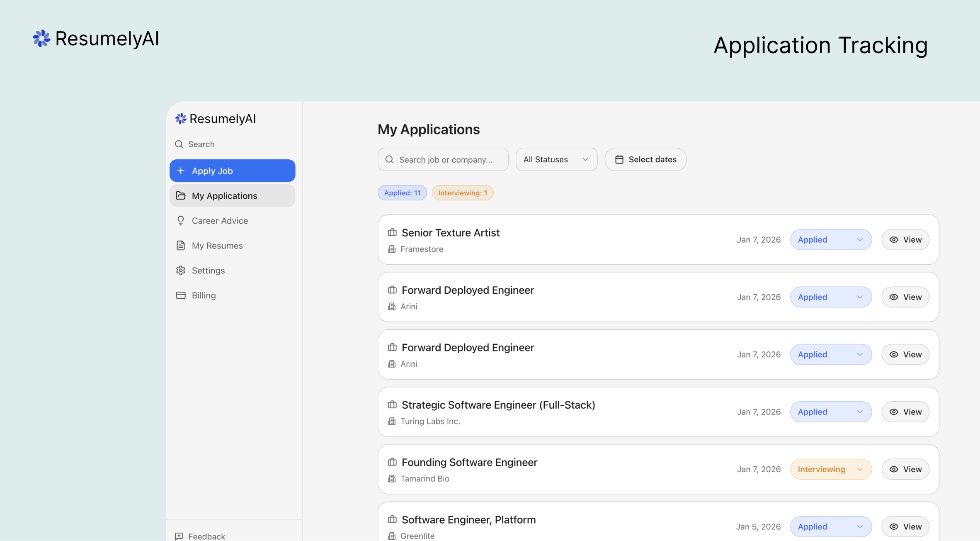Open My Resumes via the document icon
Image resolution: width=980 pixels, height=541 pixels.
[x=181, y=245]
